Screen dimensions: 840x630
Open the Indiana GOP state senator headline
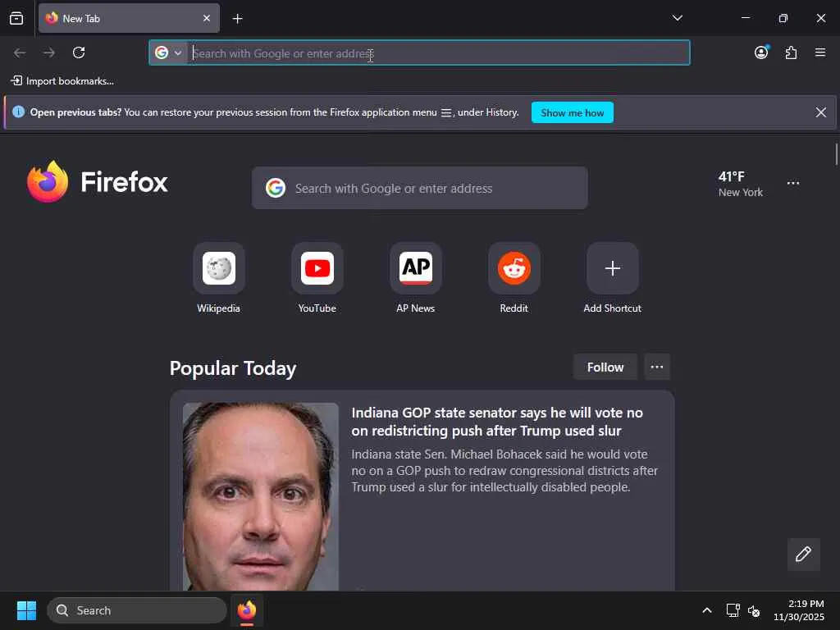pyautogui.click(x=496, y=422)
